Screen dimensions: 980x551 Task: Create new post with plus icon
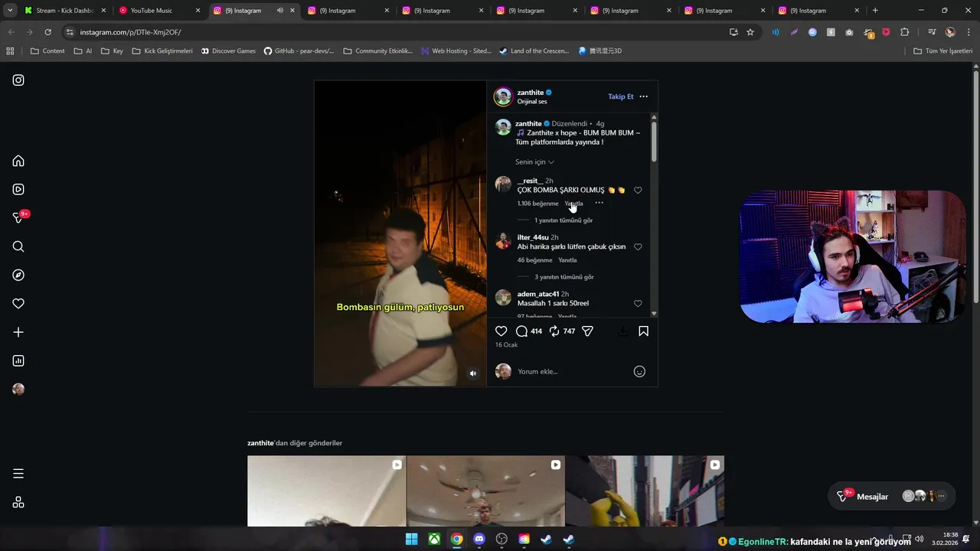(x=18, y=332)
